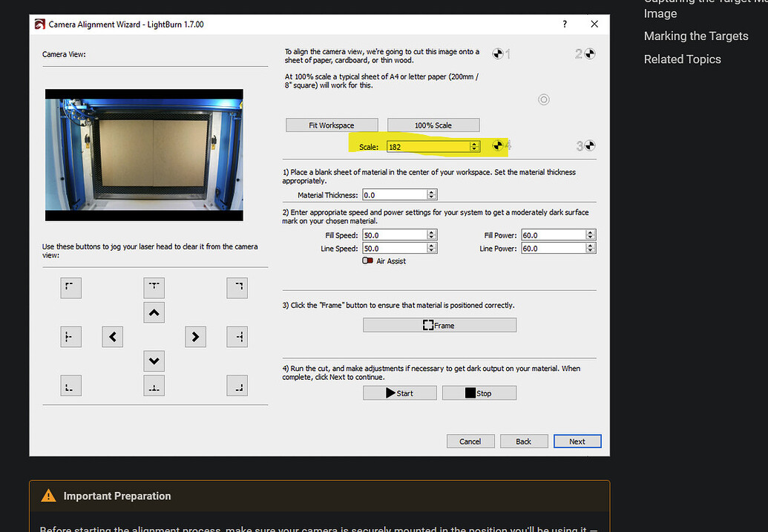The image size is (768, 532).
Task: Jog laser to middle-left edge position
Action: click(x=71, y=337)
